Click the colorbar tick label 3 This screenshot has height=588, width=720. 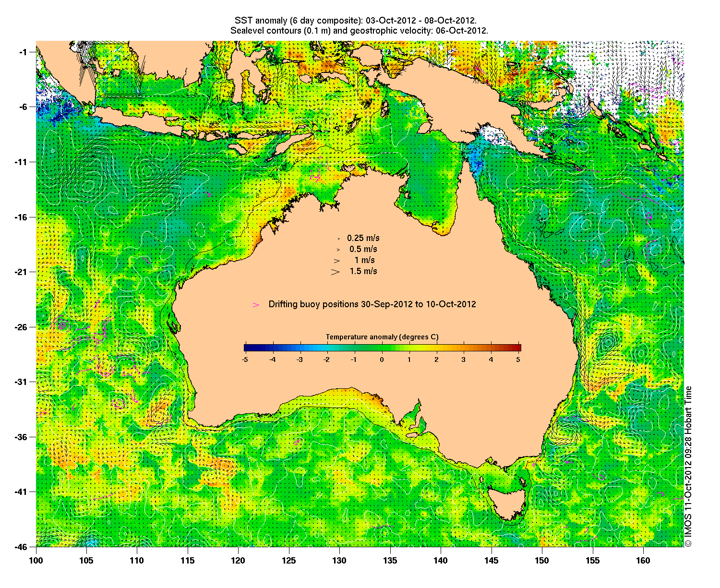[x=464, y=359]
